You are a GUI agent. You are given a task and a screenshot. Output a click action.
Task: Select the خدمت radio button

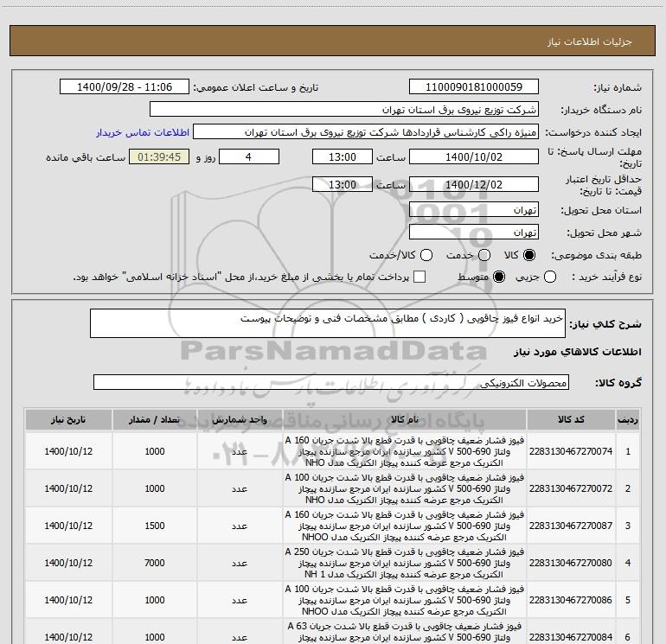(x=484, y=255)
